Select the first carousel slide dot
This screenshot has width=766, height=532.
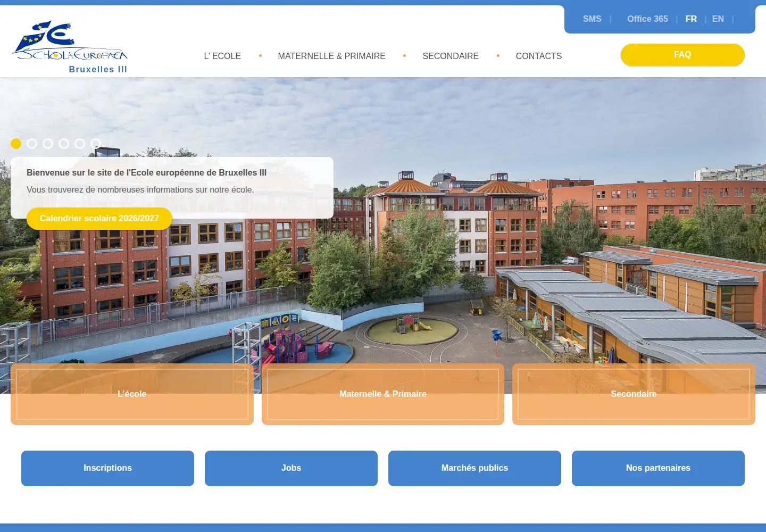coord(16,144)
